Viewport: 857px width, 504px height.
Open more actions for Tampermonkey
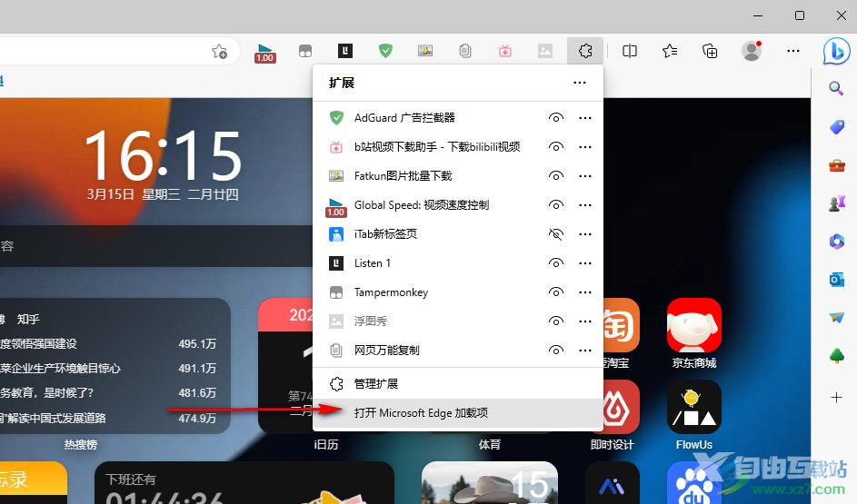[585, 292]
